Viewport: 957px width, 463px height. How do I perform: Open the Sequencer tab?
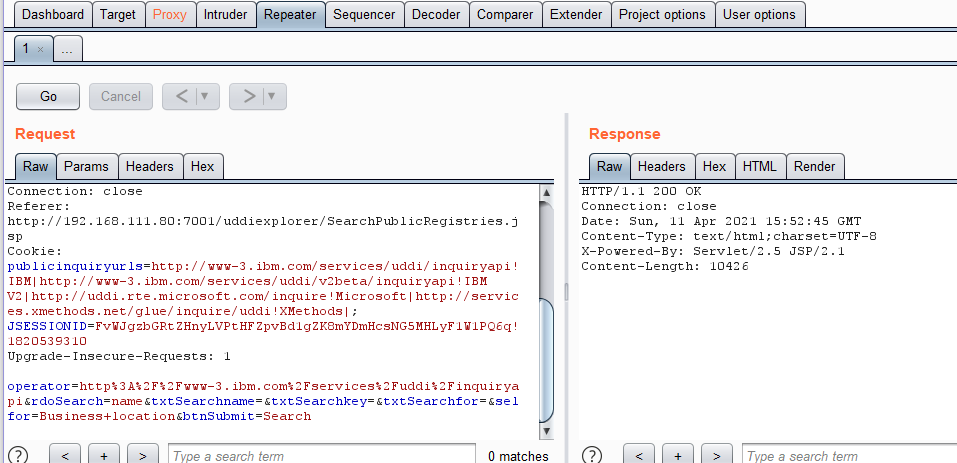click(364, 15)
